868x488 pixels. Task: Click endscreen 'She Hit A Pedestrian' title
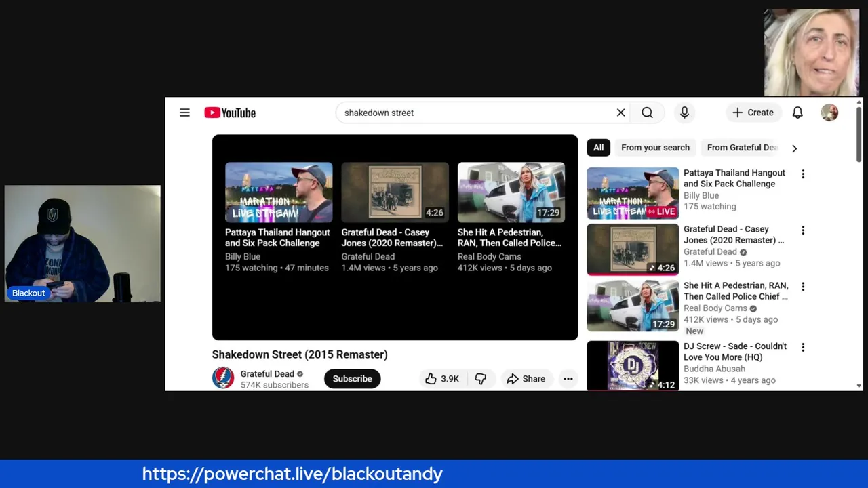[x=509, y=237]
